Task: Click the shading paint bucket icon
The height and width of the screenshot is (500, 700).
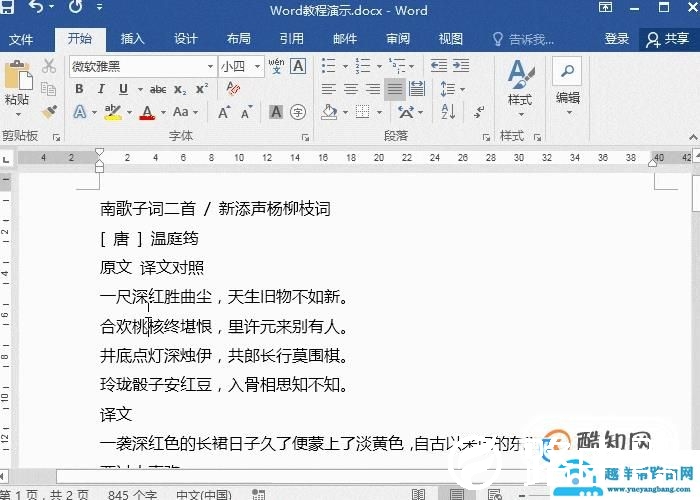Action: [329, 112]
